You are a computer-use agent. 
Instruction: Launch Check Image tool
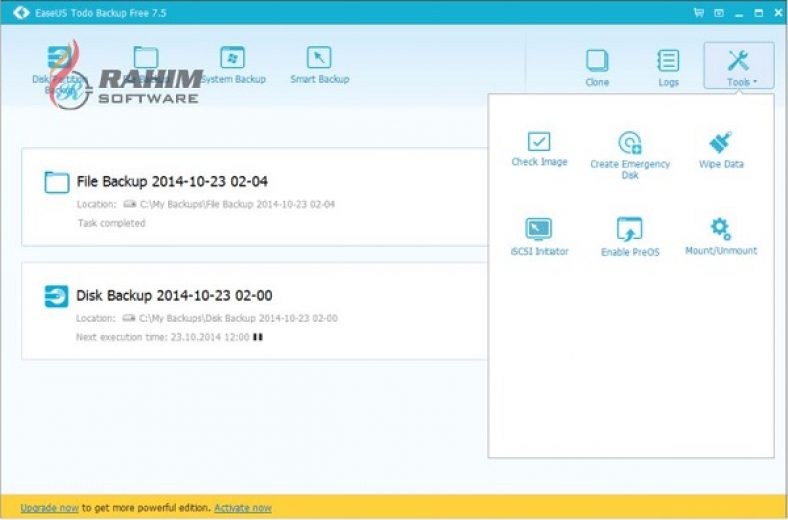(539, 149)
